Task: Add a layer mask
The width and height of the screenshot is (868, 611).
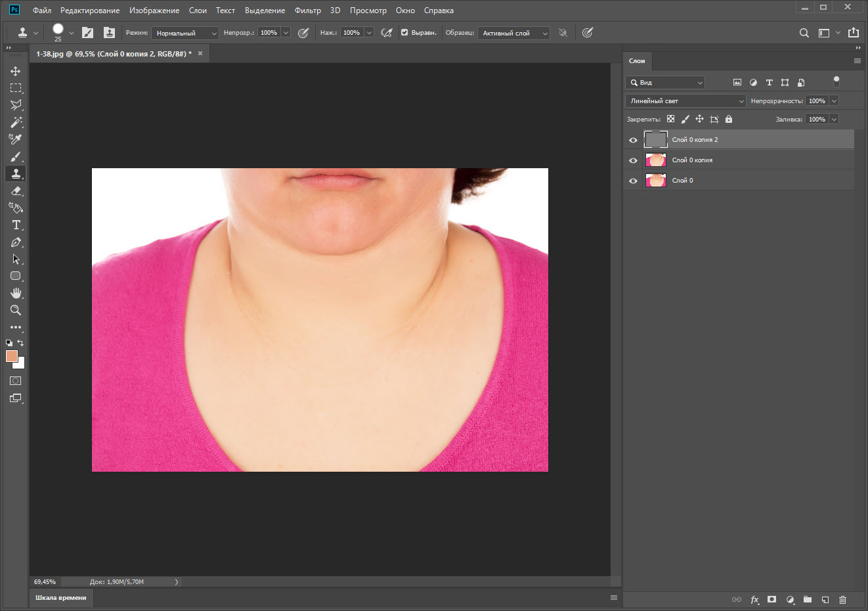Action: point(772,600)
